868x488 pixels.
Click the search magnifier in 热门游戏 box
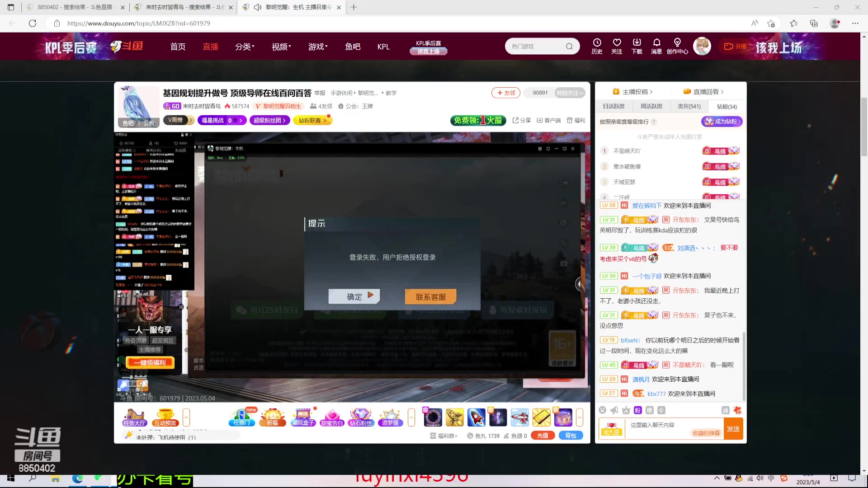(x=569, y=46)
